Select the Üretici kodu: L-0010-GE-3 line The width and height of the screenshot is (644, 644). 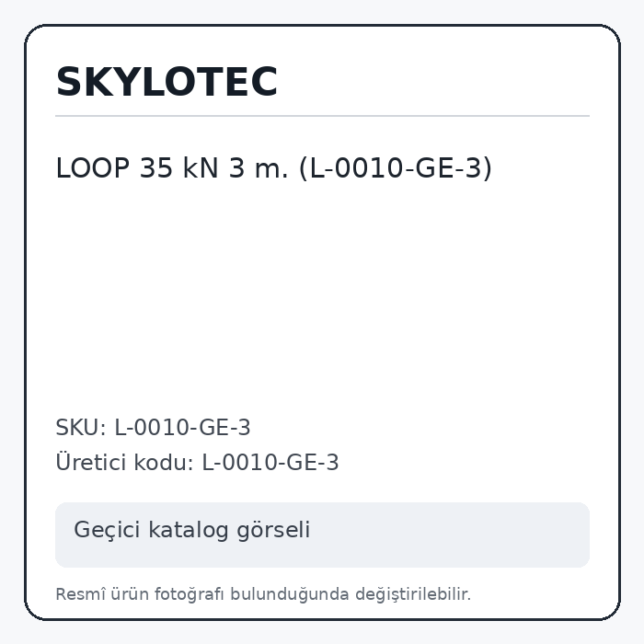(197, 462)
